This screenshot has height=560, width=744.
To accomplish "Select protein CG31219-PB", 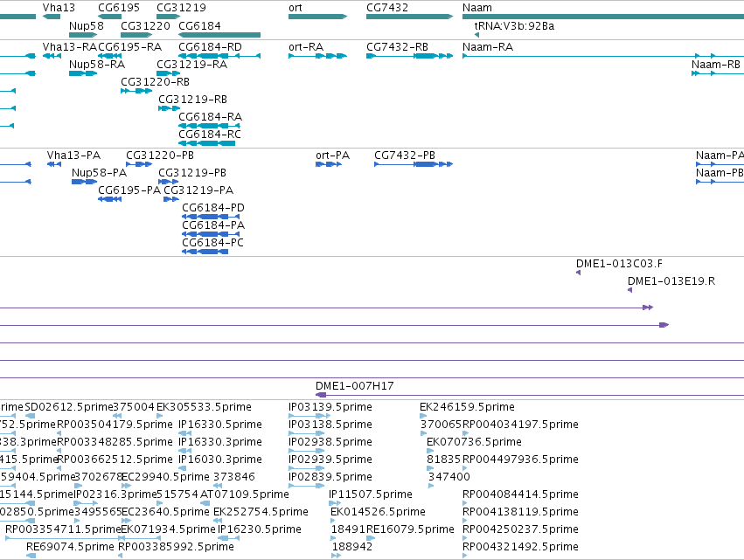I will [x=169, y=182].
